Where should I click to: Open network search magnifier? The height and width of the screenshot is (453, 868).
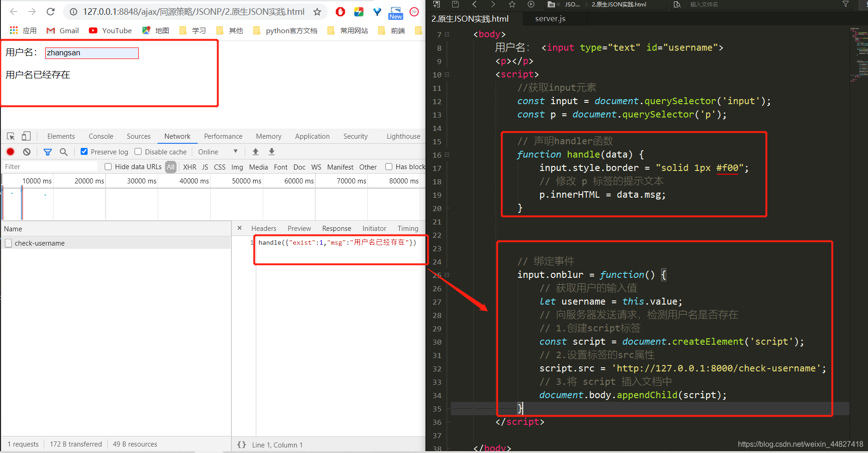coord(64,152)
